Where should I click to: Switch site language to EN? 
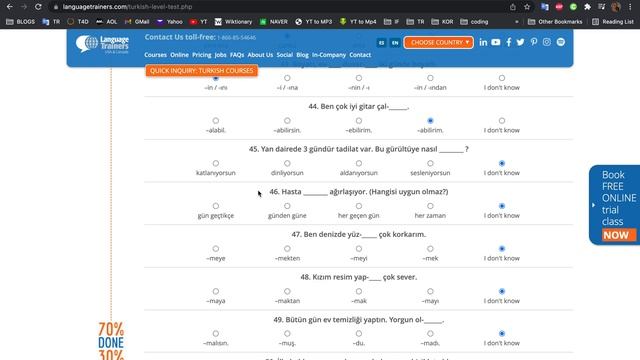tap(395, 42)
